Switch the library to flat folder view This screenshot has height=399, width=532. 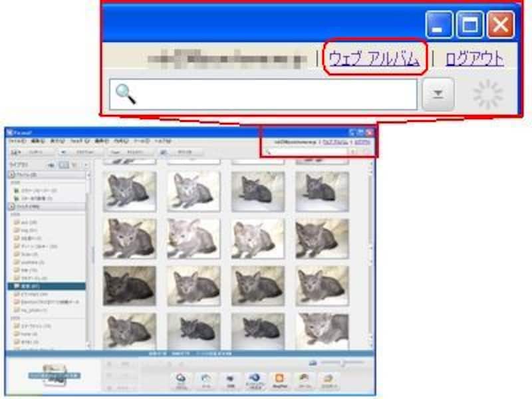(x=63, y=164)
